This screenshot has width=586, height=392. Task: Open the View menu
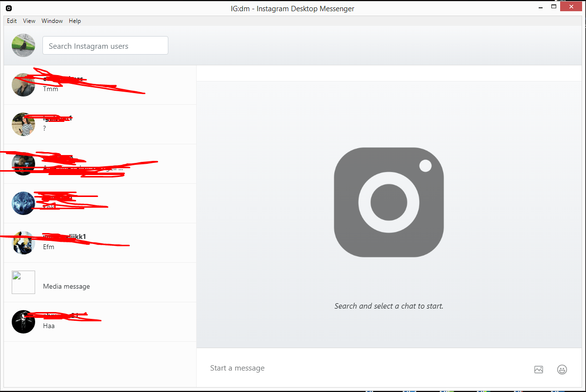(29, 21)
